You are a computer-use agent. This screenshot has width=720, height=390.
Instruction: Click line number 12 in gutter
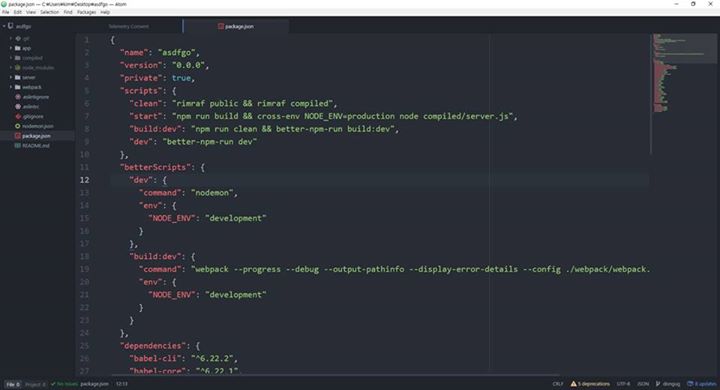[84, 180]
